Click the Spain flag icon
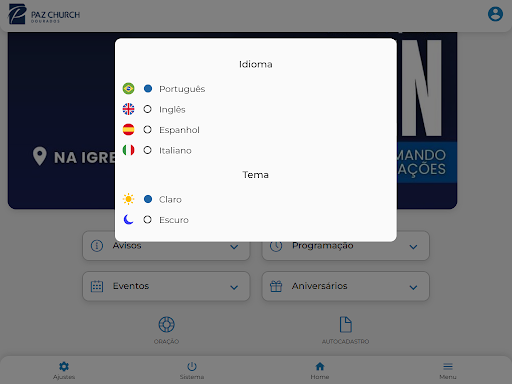Viewport: 512px width, 384px height. click(x=128, y=130)
